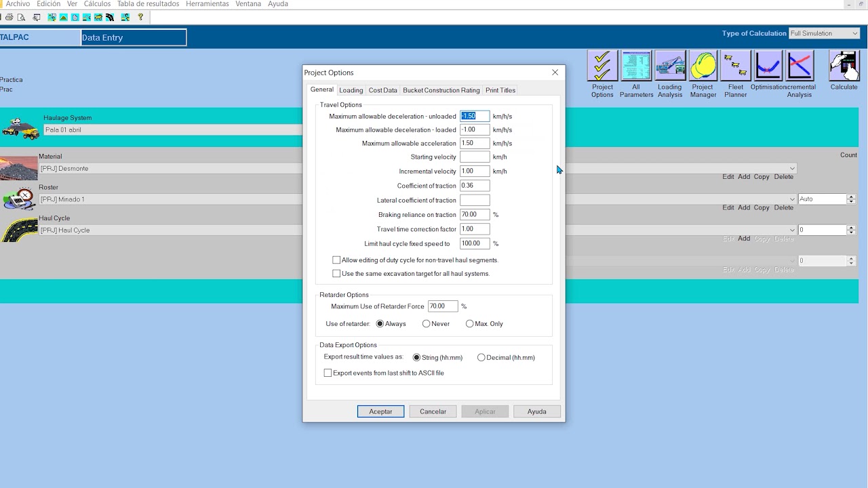Image resolution: width=868 pixels, height=488 pixels.
Task: Click the Roster clock icon
Action: click(x=20, y=199)
